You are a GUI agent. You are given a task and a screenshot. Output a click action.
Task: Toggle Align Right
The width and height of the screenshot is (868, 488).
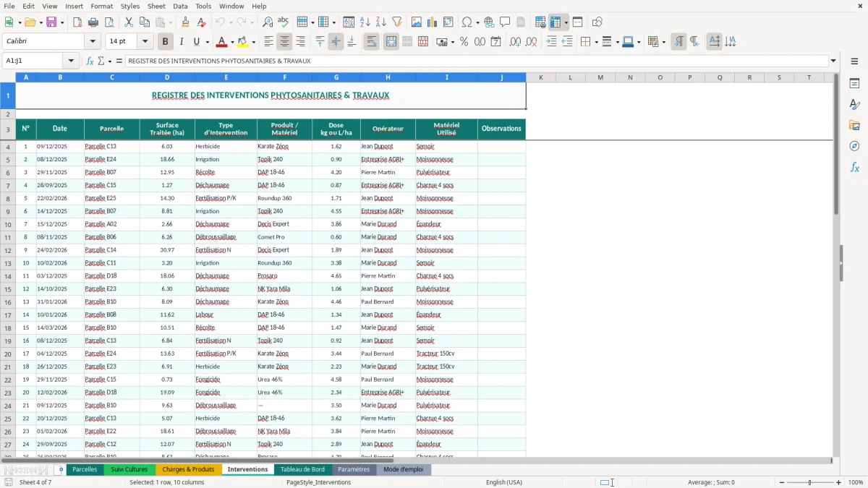tap(300, 42)
